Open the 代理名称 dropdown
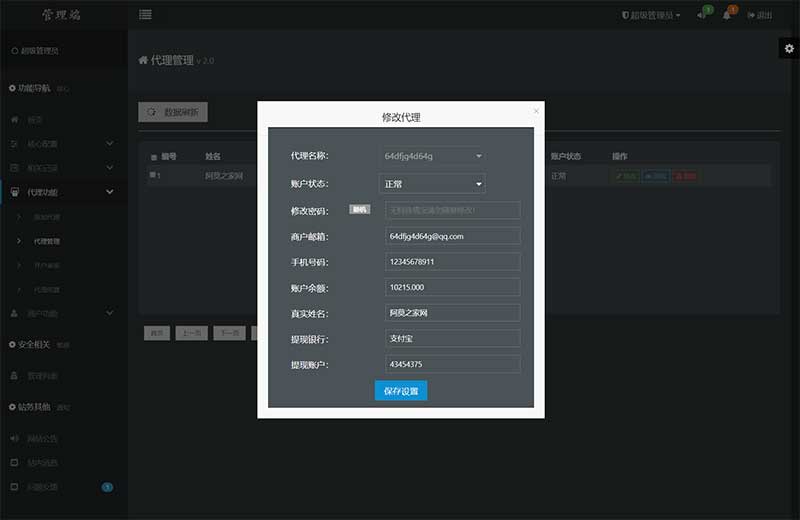 435,156
